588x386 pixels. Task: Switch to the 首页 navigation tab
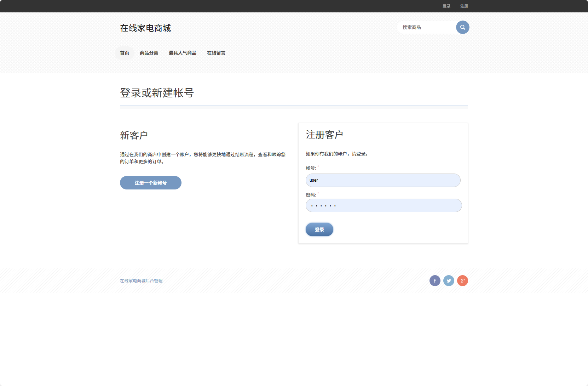124,53
